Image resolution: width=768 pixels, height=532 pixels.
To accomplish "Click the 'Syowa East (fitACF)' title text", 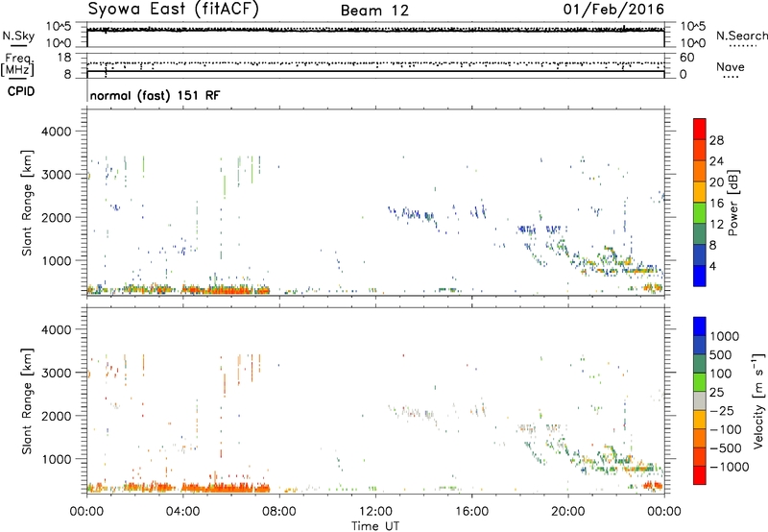I will (174, 9).
